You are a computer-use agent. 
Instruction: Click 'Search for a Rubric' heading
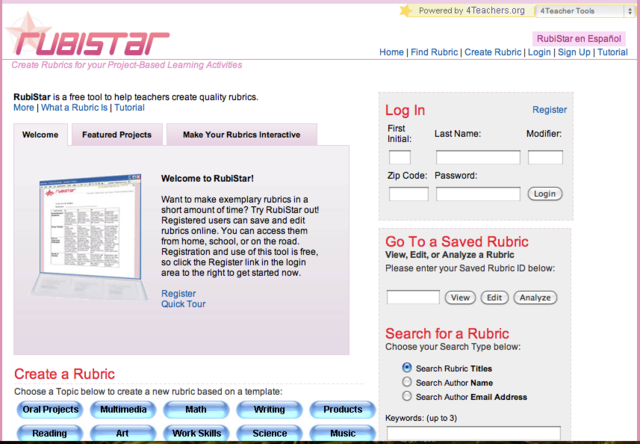[447, 333]
